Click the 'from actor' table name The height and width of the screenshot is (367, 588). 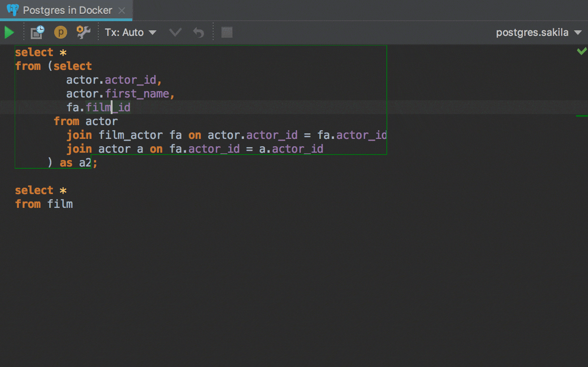(102, 121)
